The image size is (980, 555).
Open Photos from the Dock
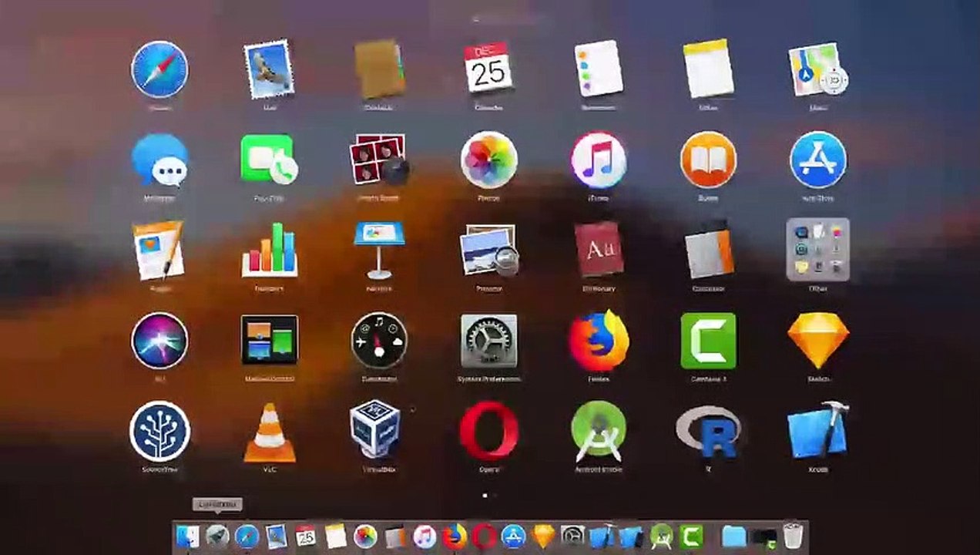[365, 535]
